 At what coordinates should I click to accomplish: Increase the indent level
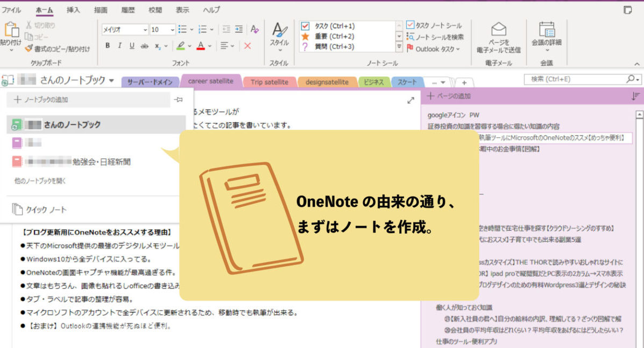(x=239, y=29)
